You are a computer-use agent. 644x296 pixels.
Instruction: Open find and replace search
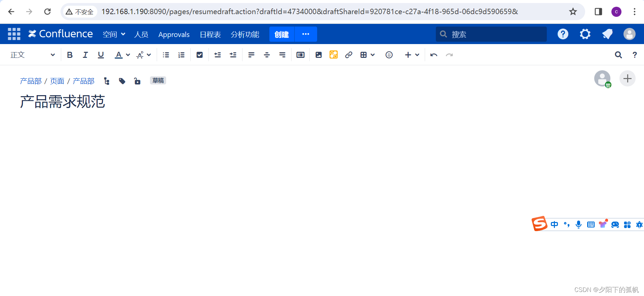coord(618,55)
